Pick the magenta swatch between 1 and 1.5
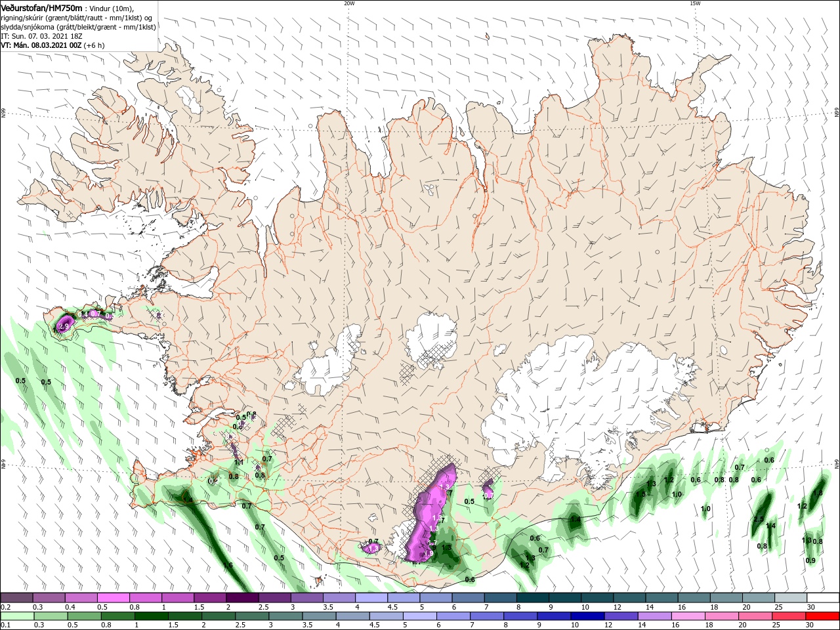 pos(178,598)
